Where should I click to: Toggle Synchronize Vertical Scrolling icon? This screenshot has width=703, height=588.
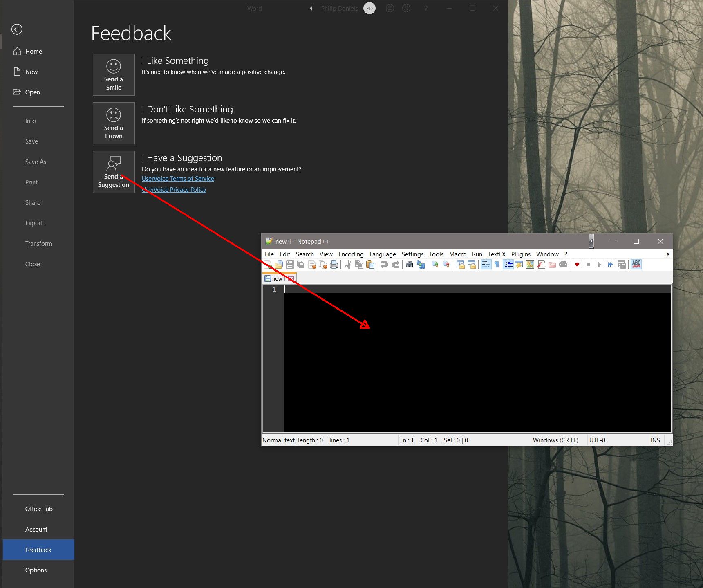click(460, 265)
